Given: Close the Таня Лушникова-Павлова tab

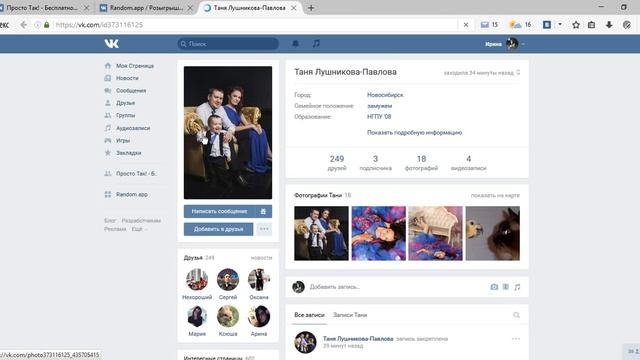Looking at the screenshot, I should [x=293, y=8].
